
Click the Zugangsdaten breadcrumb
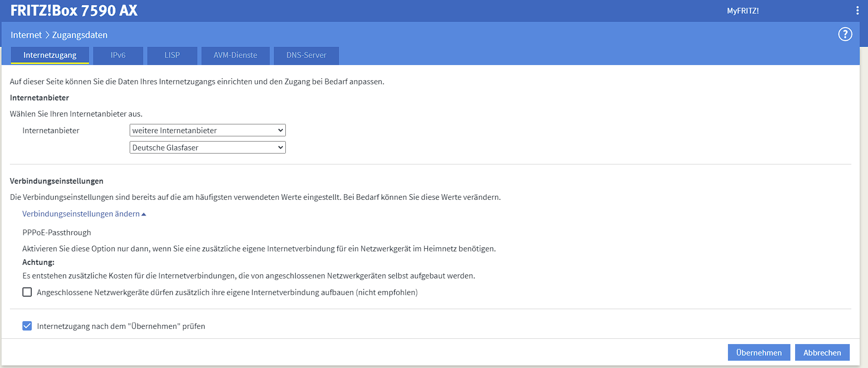[x=80, y=35]
